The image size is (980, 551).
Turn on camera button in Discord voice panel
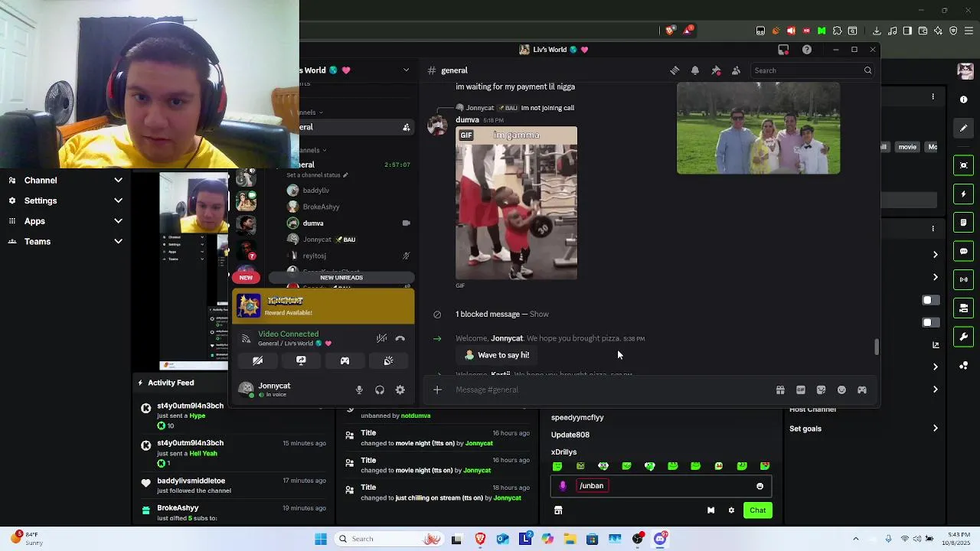tap(258, 360)
